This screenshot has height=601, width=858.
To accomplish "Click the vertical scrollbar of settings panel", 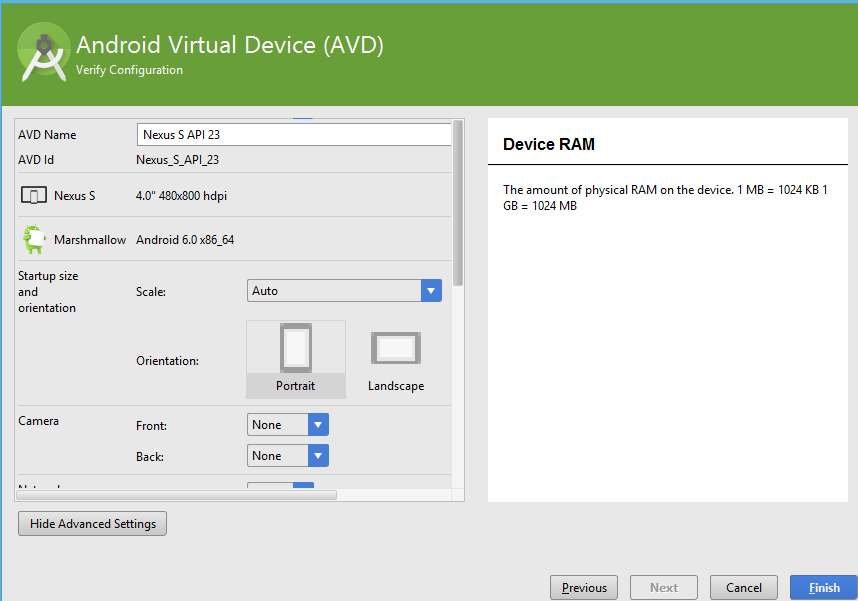I will click(x=458, y=203).
